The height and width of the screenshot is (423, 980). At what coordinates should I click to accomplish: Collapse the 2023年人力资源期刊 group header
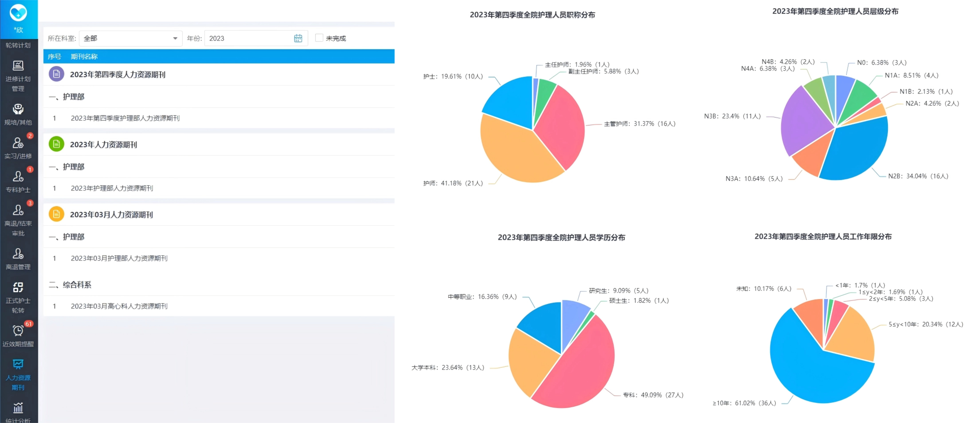pyautogui.click(x=104, y=145)
